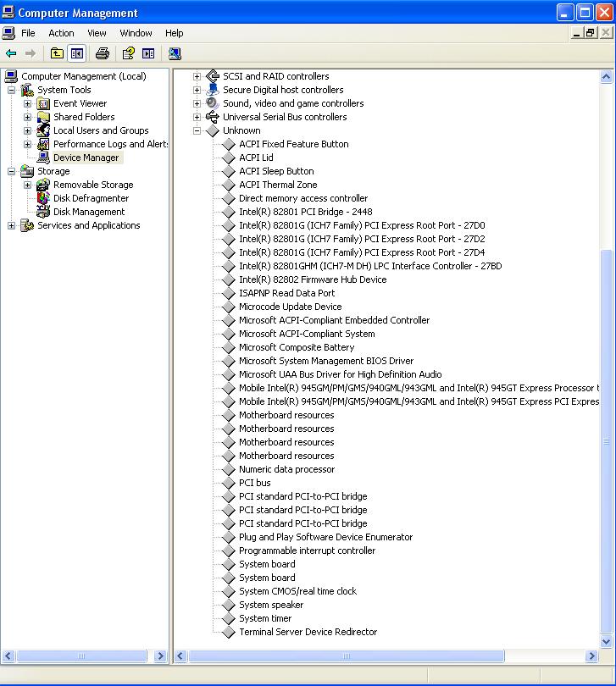
Task: Minimize the inner MMC child window
Action: click(x=576, y=33)
